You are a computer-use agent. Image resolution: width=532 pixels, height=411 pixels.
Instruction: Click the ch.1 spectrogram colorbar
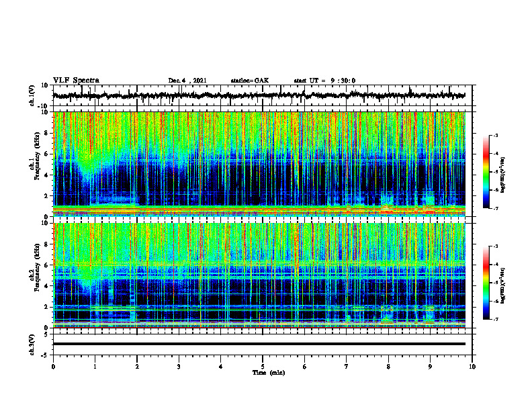(486, 171)
